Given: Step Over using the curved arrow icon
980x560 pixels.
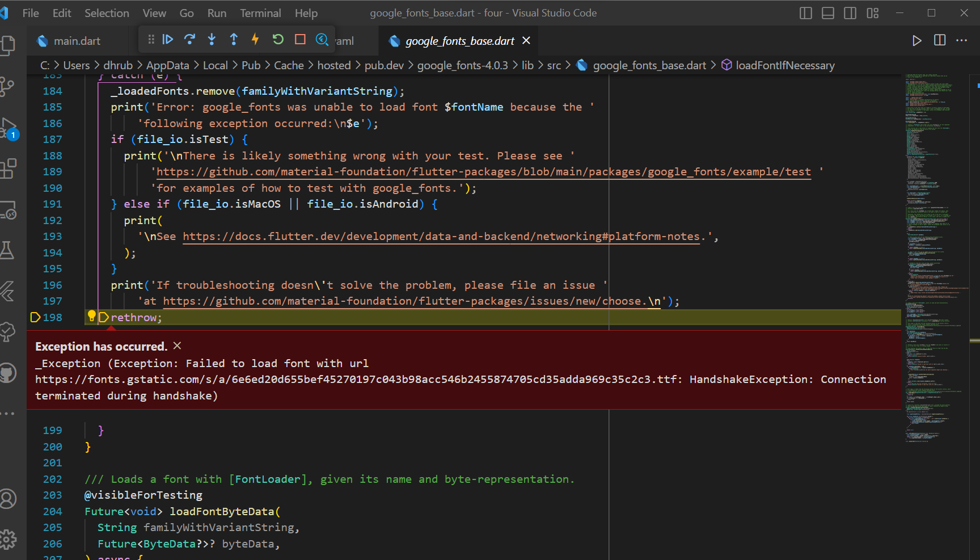Looking at the screenshot, I should (190, 39).
